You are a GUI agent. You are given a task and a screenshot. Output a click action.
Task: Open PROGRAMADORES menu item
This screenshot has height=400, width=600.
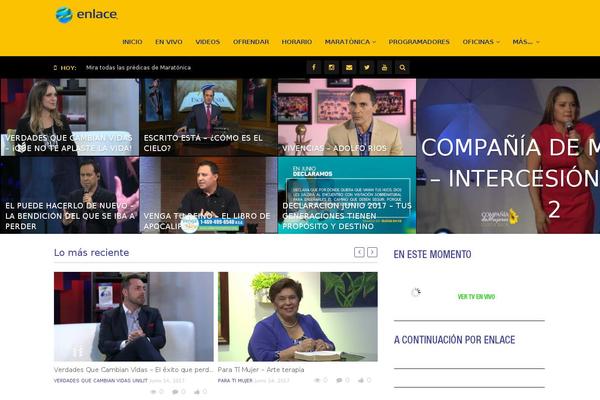point(419,42)
